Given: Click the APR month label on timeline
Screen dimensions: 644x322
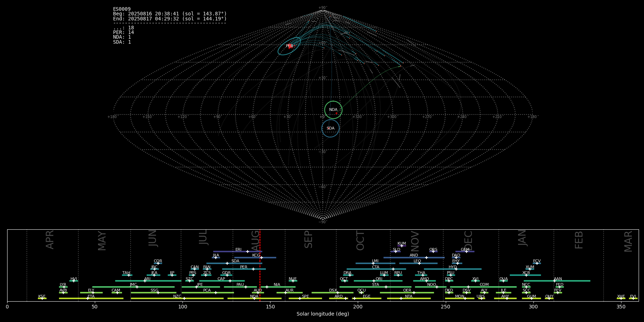Looking at the screenshot, I should [x=50, y=240].
